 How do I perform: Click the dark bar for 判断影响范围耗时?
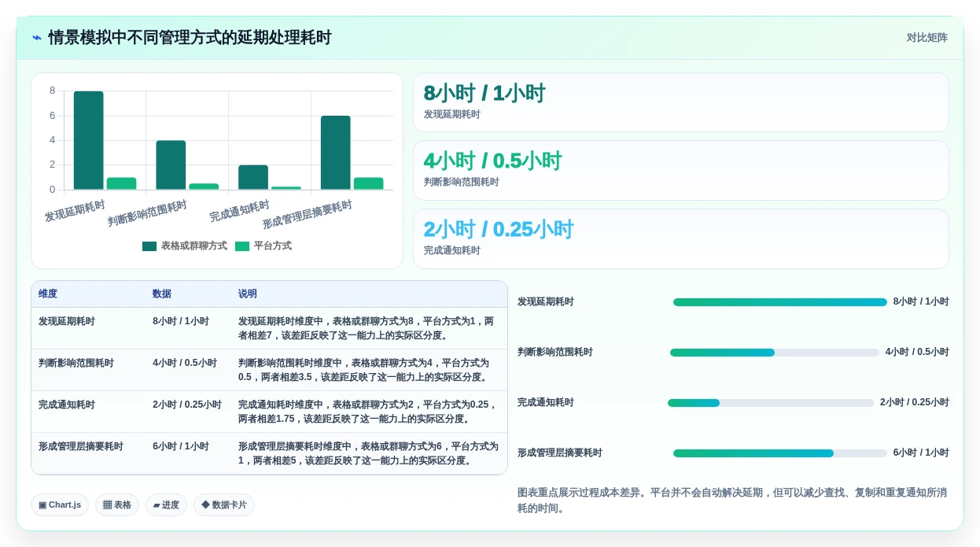171,165
